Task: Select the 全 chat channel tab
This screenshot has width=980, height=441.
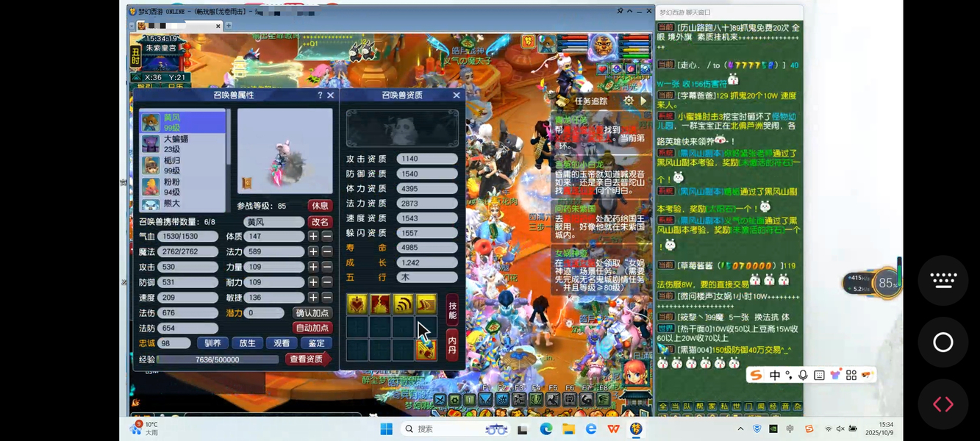Action: click(x=663, y=406)
